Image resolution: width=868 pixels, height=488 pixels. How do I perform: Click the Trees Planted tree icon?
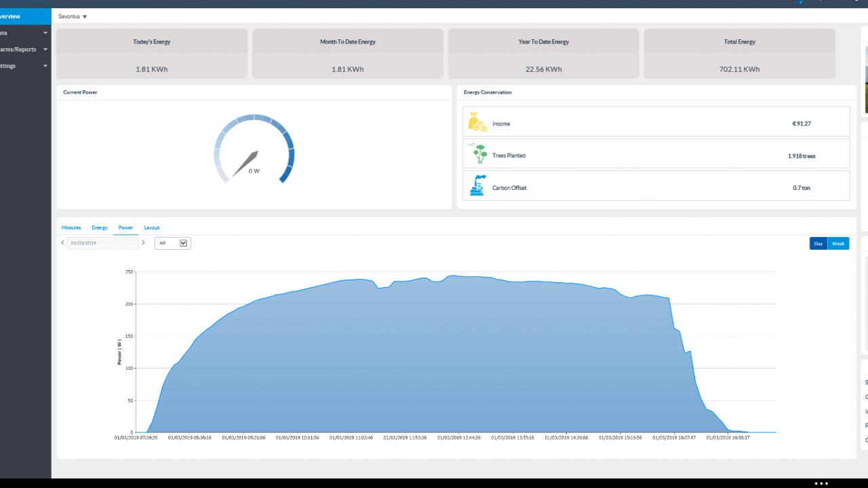coord(479,154)
